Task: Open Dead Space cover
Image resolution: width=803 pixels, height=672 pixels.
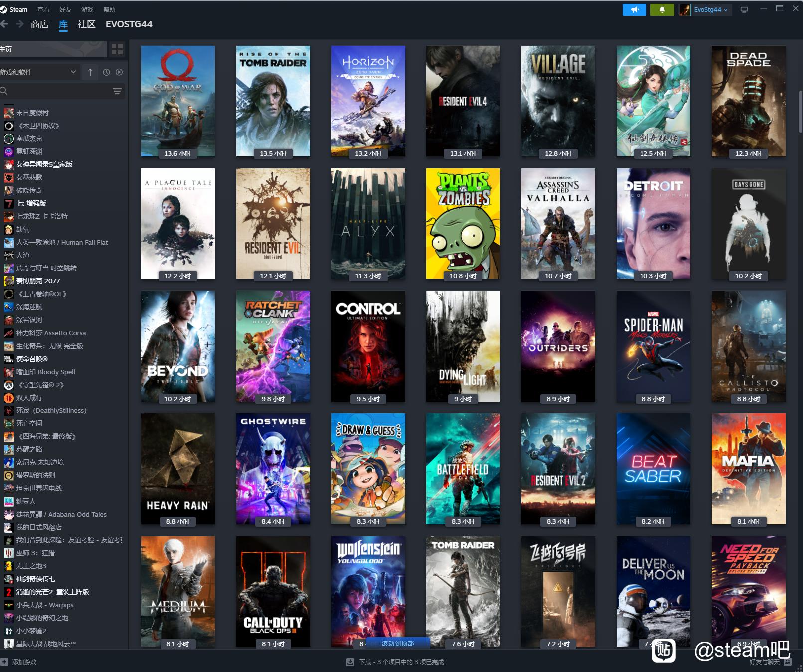Action: point(749,101)
